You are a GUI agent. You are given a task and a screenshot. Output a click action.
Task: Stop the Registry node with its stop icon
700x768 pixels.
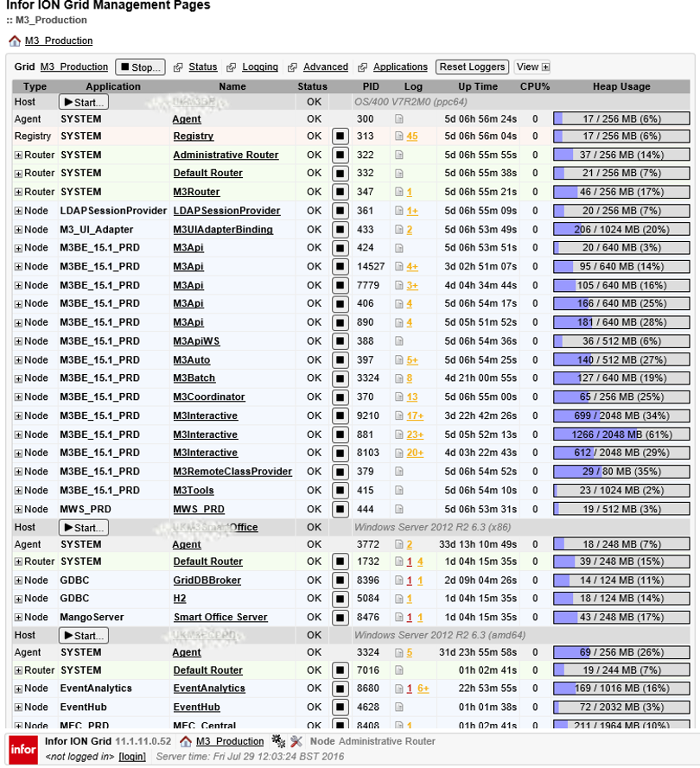340,136
